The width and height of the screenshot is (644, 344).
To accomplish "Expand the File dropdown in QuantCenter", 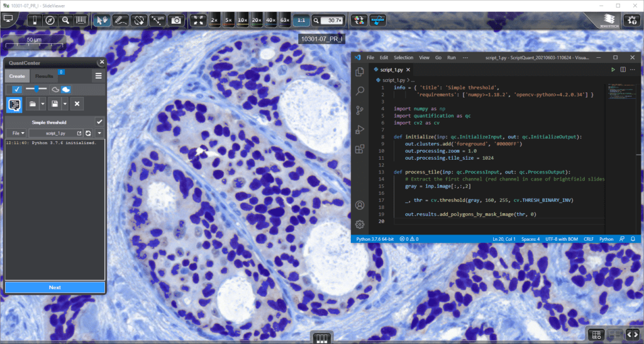I will click(x=18, y=133).
